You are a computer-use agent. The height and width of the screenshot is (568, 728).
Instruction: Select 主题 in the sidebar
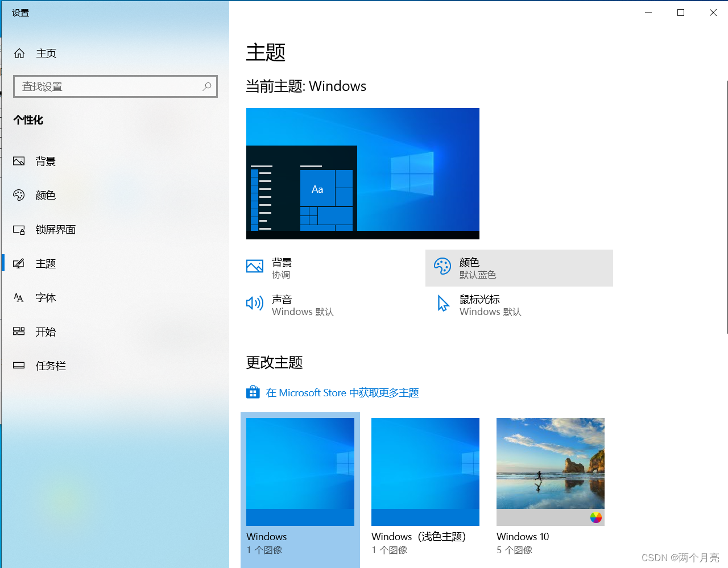coord(115,264)
